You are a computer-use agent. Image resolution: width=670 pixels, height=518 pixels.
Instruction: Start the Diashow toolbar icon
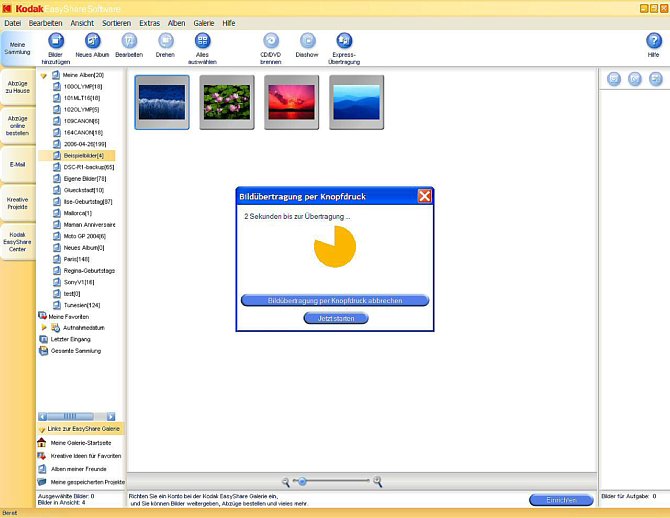tap(307, 41)
